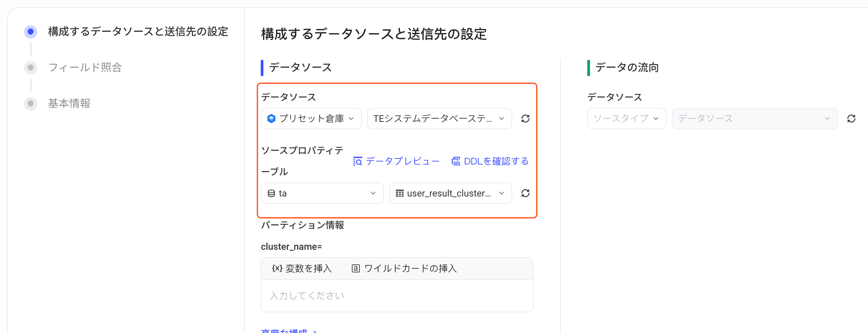
Task: Click the DDL icon before DDLを確認する
Action: [456, 161]
